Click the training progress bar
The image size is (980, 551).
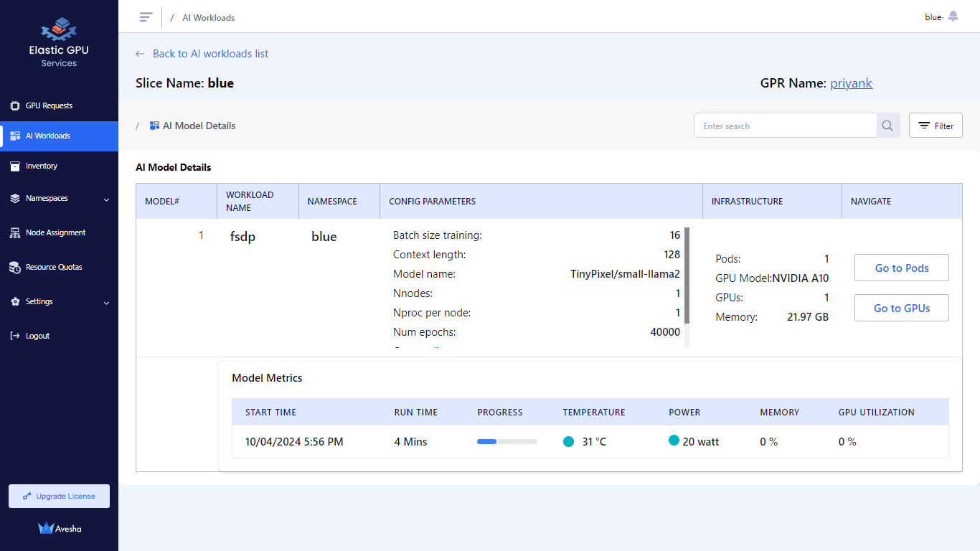coord(507,442)
